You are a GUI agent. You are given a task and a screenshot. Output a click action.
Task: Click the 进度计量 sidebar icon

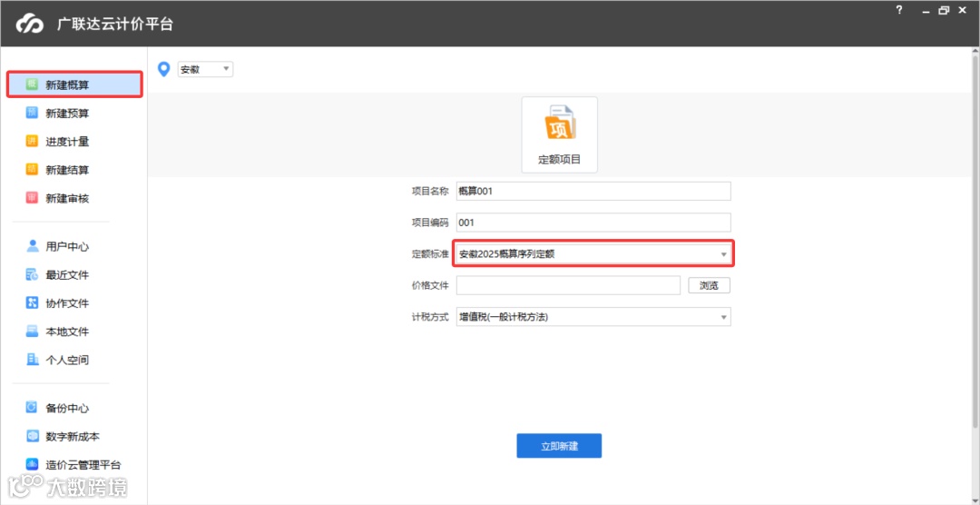(x=32, y=142)
